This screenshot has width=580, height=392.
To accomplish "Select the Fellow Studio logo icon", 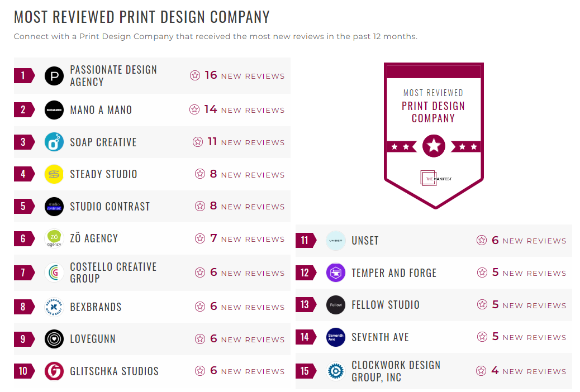I will click(x=335, y=304).
